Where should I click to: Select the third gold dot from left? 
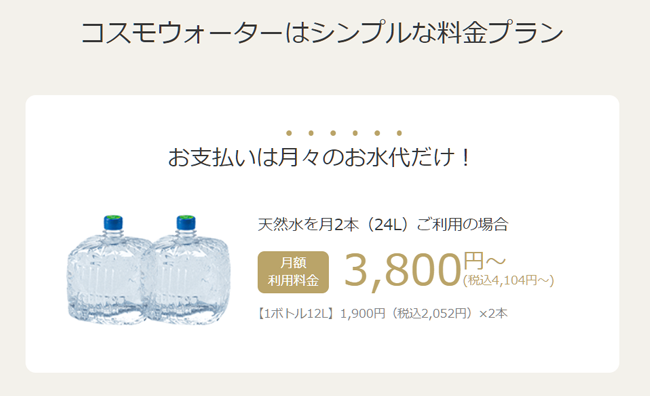[x=333, y=133]
